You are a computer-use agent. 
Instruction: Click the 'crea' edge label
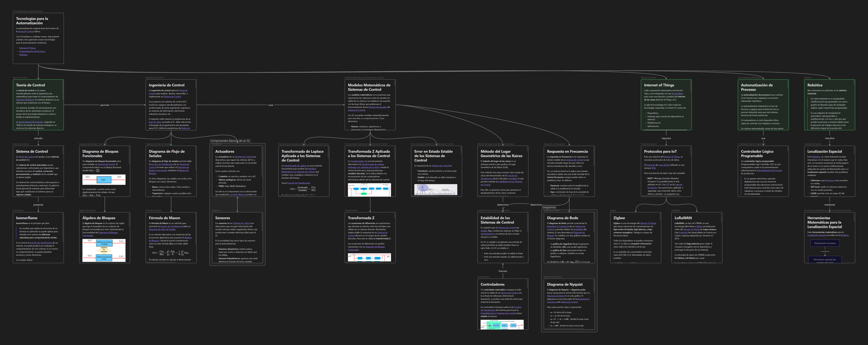tap(271, 105)
